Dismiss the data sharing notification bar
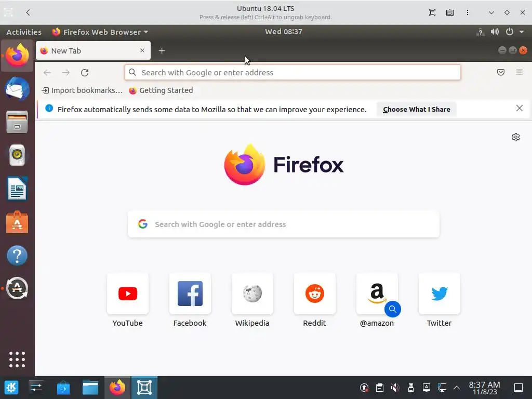The image size is (532, 399). click(520, 108)
